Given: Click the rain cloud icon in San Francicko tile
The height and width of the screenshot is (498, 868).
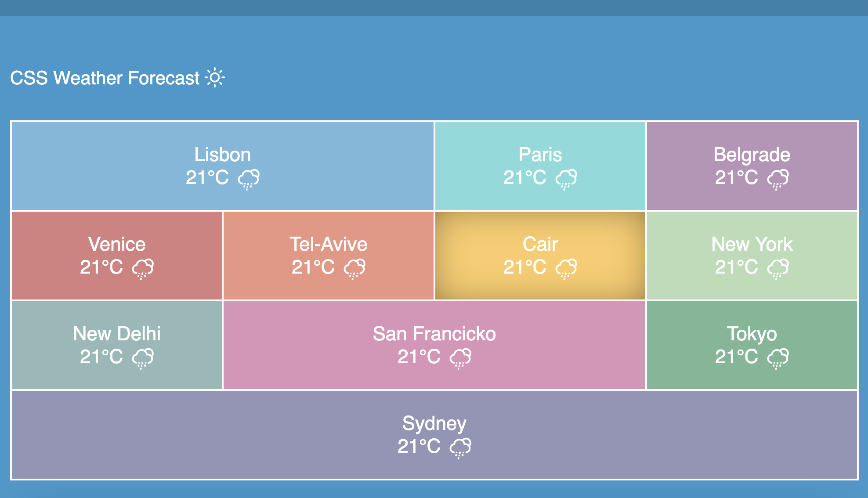Looking at the screenshot, I should coord(460,358).
